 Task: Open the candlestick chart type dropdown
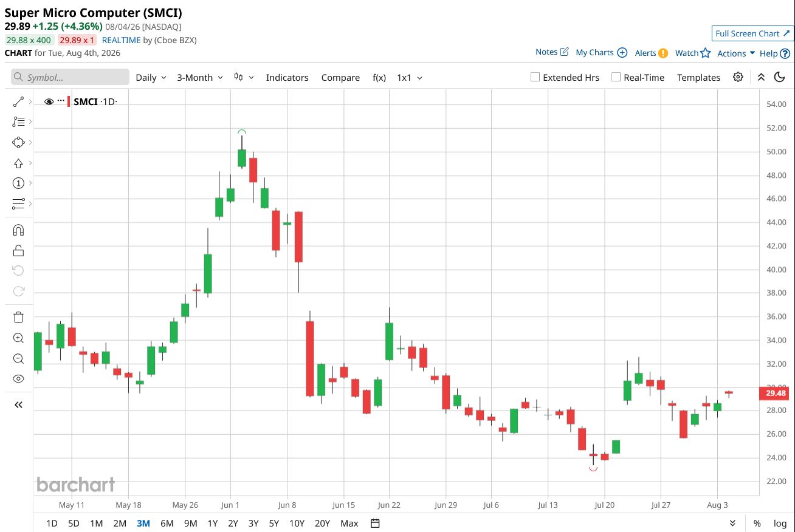244,78
